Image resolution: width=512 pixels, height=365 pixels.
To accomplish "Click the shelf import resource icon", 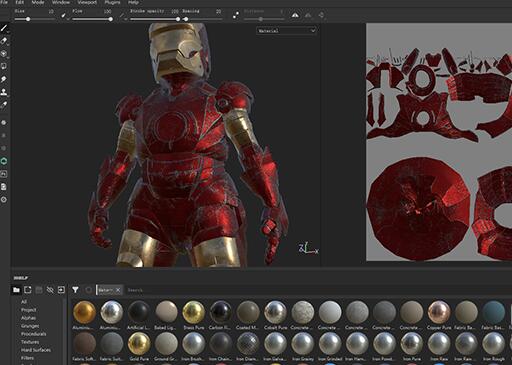I will [61, 290].
